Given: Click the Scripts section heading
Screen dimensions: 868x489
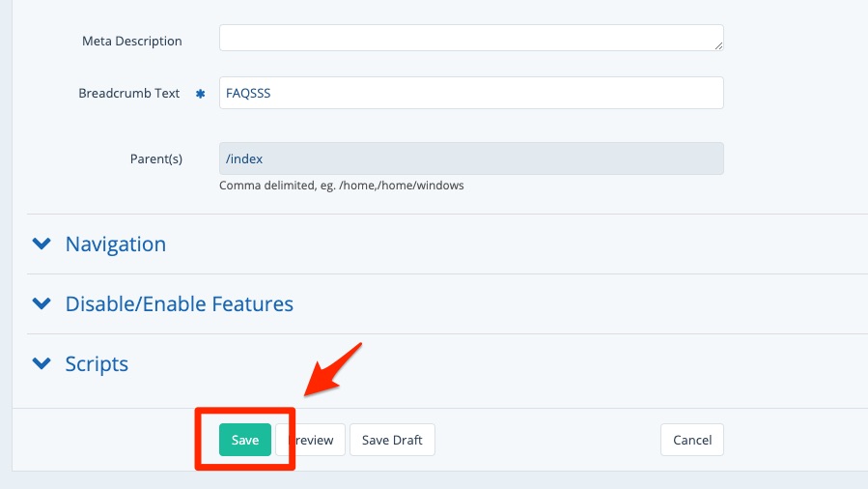Looking at the screenshot, I should point(97,364).
